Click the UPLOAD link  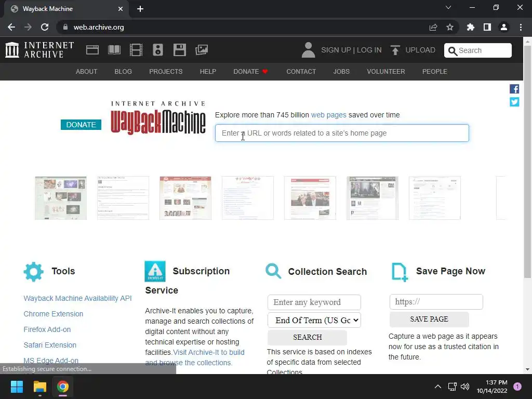point(420,50)
